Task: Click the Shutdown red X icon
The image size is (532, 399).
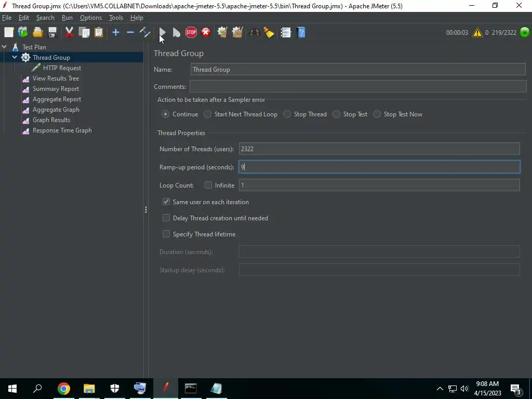Action: pos(206,32)
